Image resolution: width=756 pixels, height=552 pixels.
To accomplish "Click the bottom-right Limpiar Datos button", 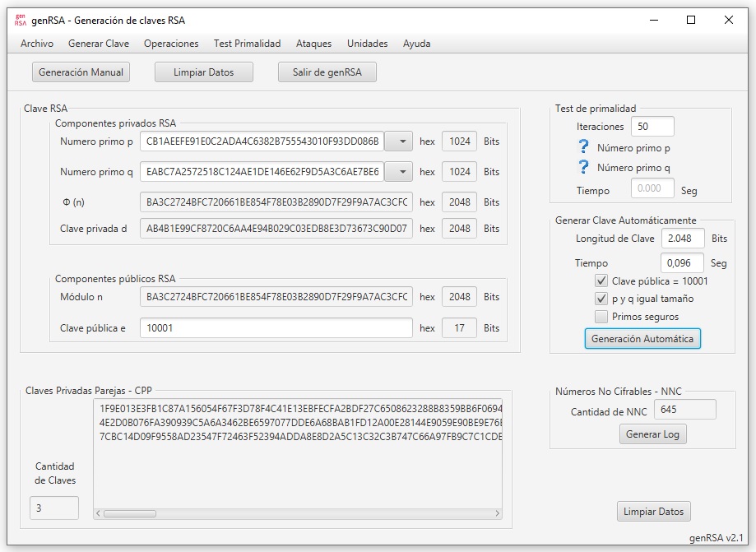I will click(x=653, y=512).
